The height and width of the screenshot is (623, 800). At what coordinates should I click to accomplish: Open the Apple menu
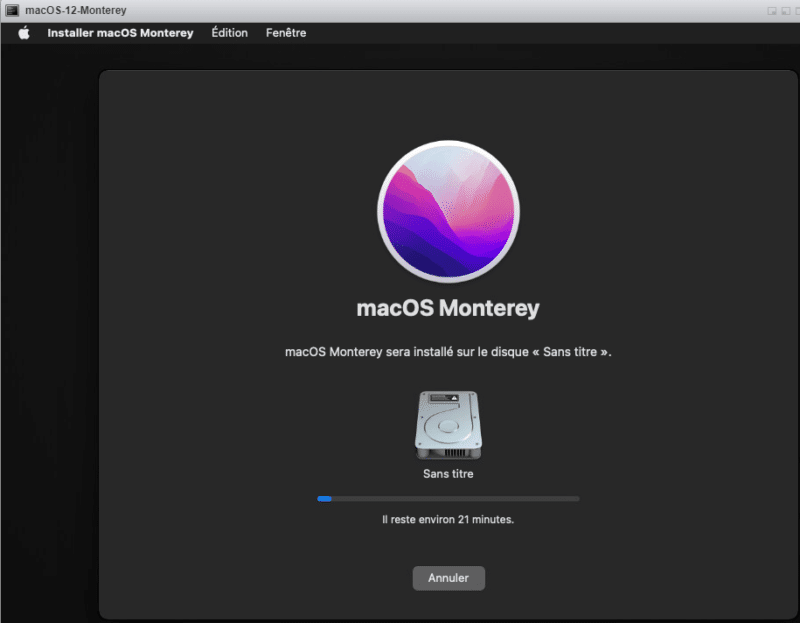tap(23, 32)
